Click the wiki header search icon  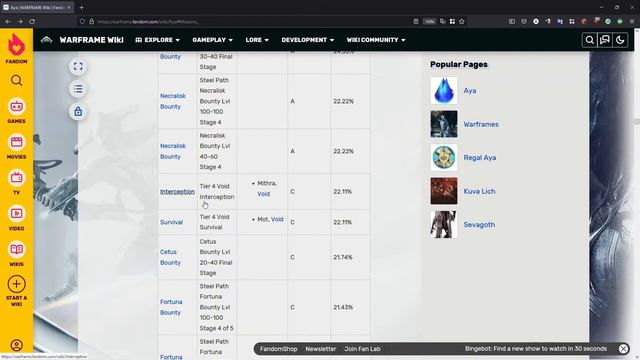[x=589, y=40]
